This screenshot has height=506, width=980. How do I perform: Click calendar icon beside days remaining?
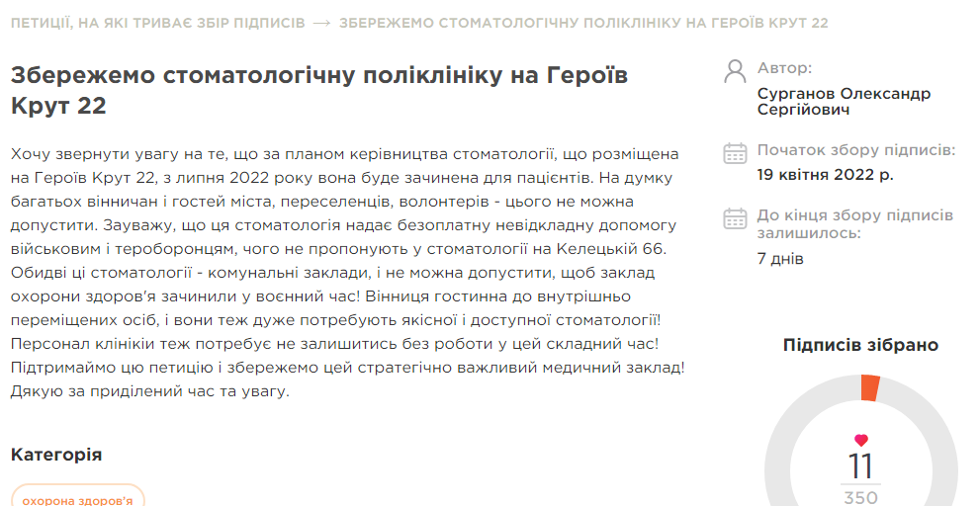point(735,218)
